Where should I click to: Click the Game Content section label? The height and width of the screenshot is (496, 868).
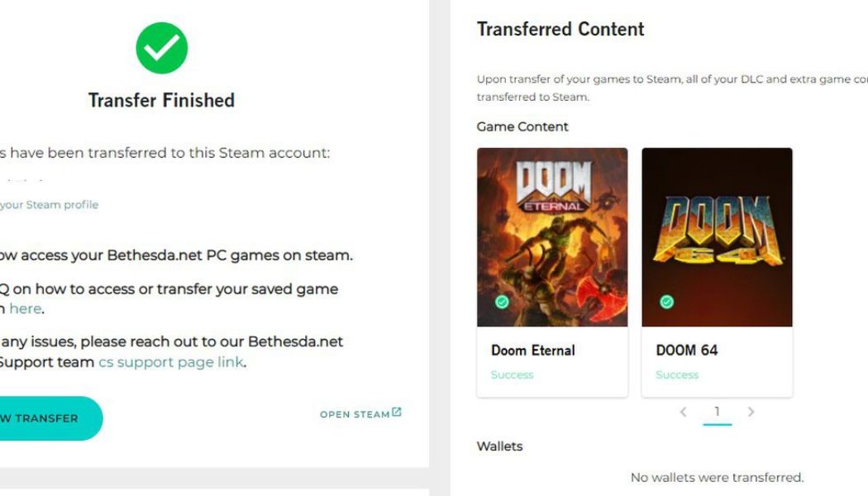click(522, 126)
